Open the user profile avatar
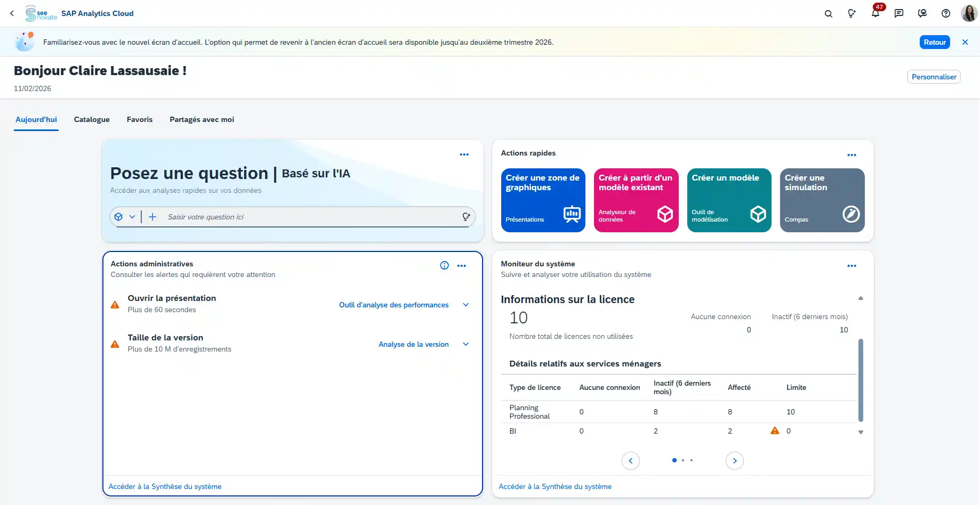 [968, 13]
